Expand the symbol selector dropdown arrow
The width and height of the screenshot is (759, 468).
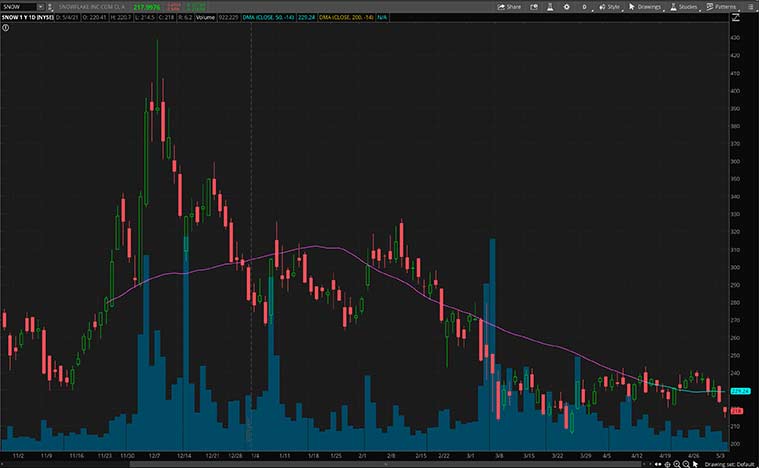coord(41,6)
